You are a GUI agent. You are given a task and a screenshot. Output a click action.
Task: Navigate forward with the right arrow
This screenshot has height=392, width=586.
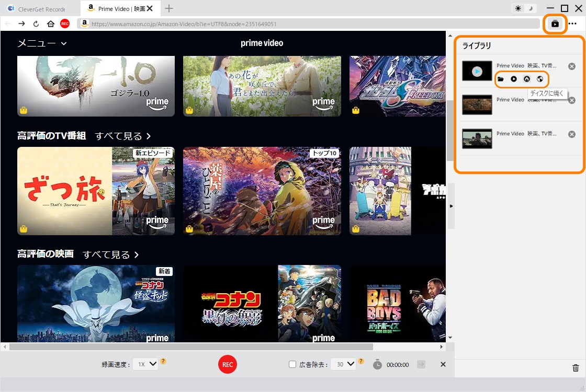[21, 24]
